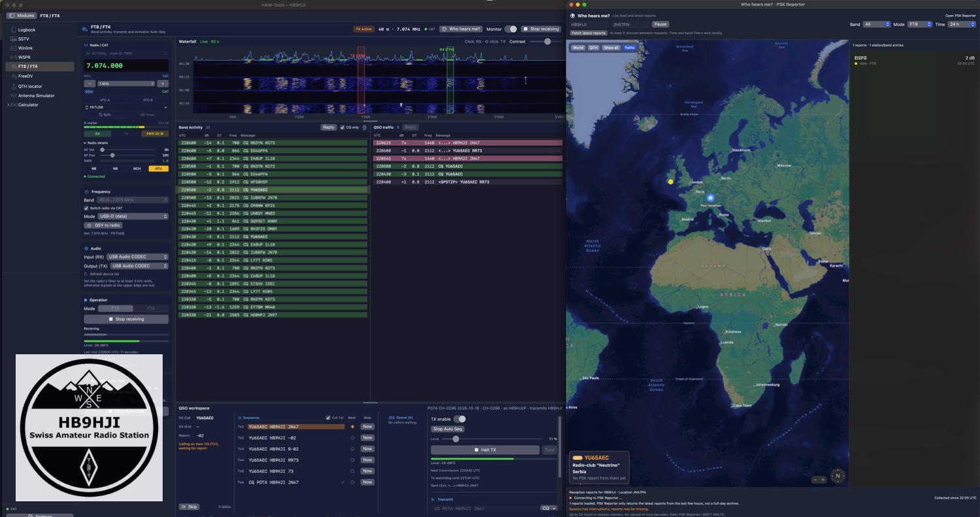Screen dimensions: 980x517
Task: Uncheck Switch radio via CAT
Action: click(x=86, y=208)
